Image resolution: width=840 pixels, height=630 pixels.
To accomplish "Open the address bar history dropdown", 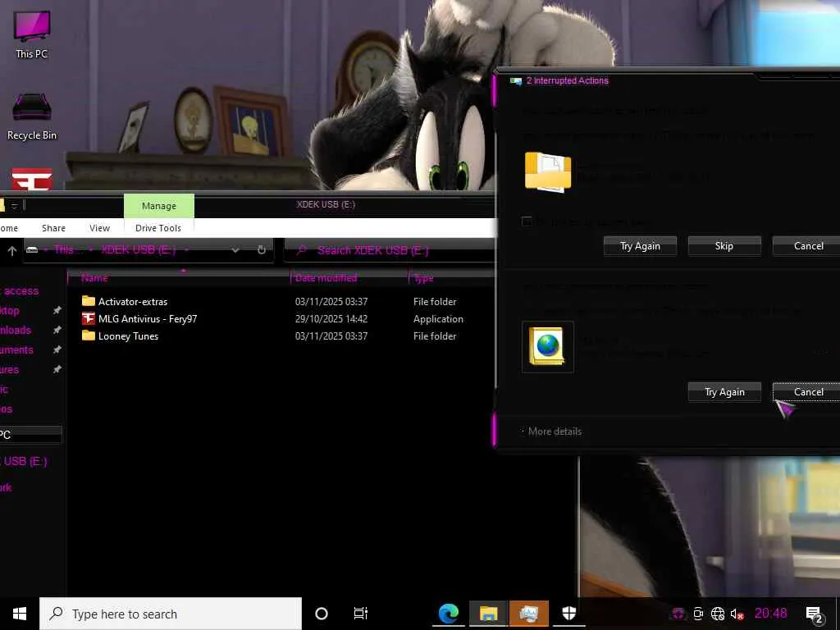I will click(235, 250).
